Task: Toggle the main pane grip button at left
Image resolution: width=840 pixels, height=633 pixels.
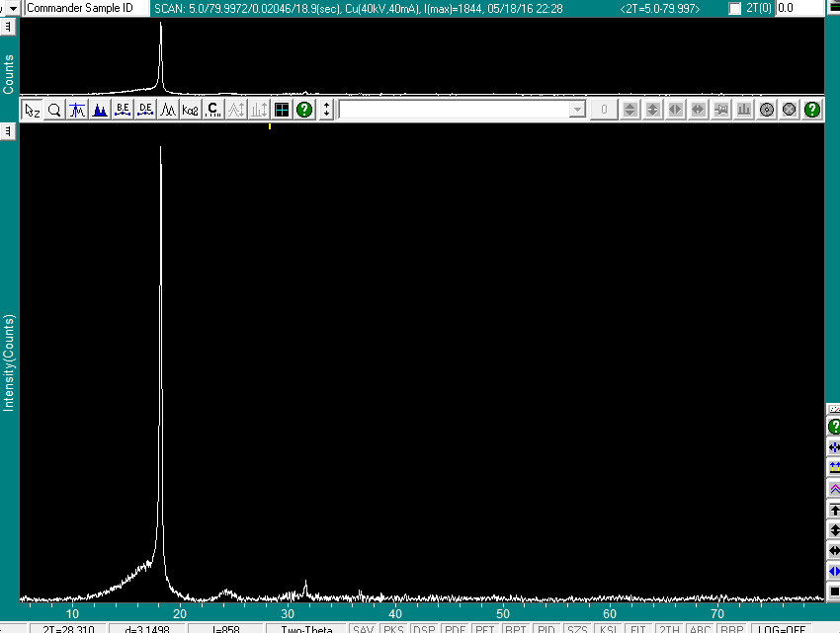Action: (8, 131)
